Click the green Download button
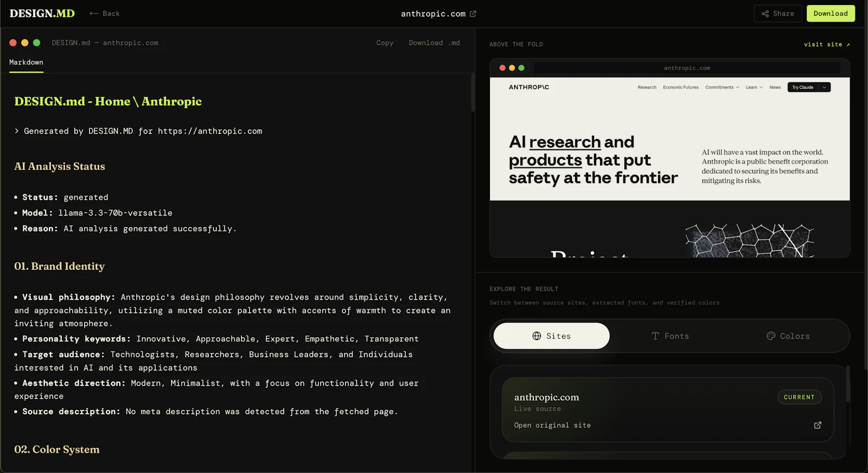 [831, 14]
